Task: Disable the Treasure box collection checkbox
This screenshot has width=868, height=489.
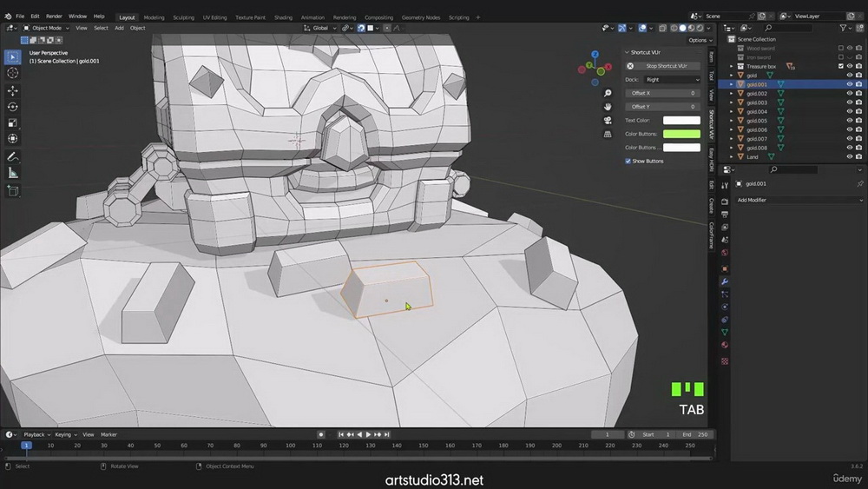Action: pyautogui.click(x=841, y=67)
